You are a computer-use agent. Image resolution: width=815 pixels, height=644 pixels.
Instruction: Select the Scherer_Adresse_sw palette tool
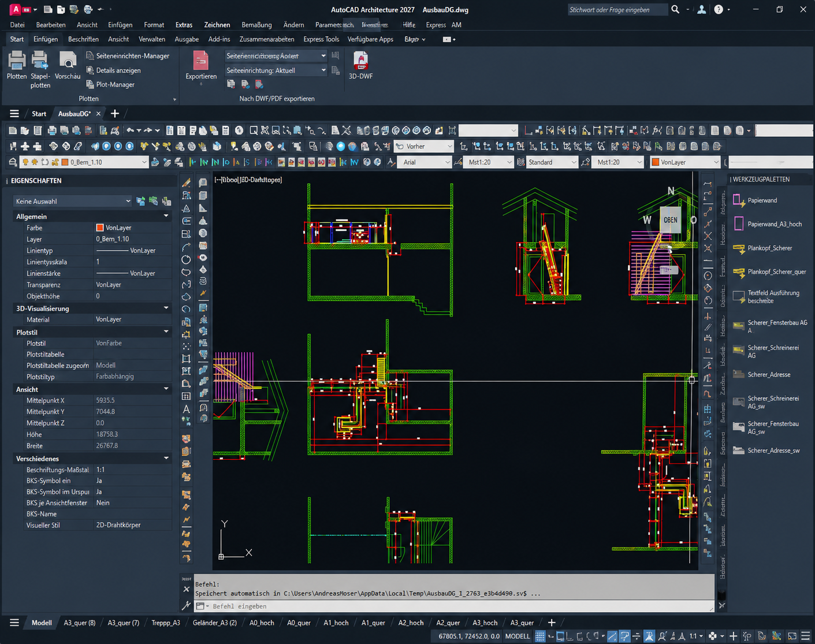coord(766,451)
